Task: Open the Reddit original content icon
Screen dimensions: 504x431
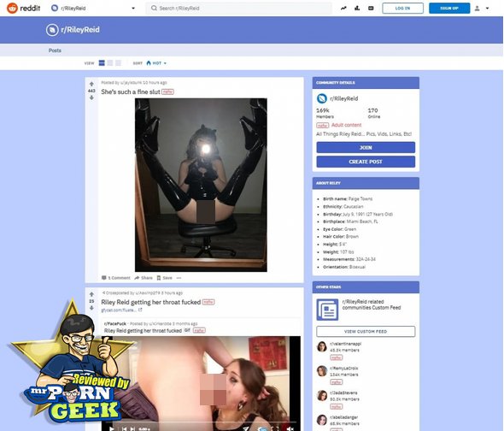Action: click(x=371, y=8)
